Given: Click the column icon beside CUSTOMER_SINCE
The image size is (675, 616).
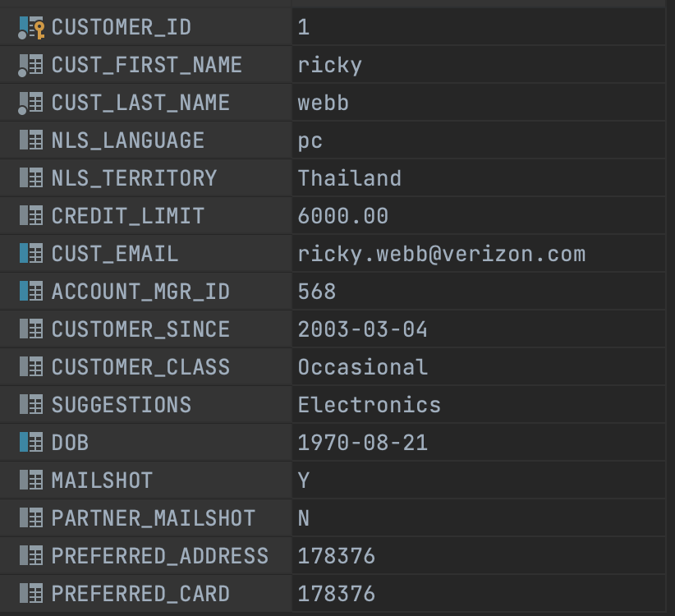Looking at the screenshot, I should [x=31, y=329].
